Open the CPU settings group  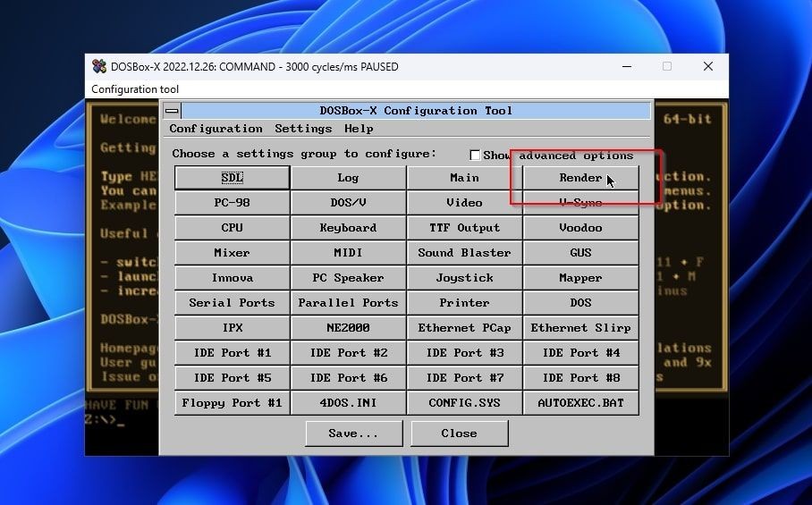[232, 228]
